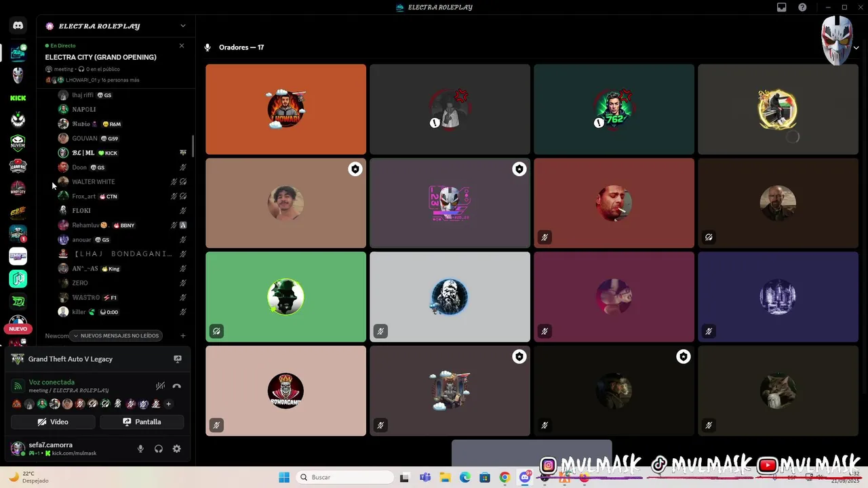Open the BONDAGANI speaker tile
Viewport: 868px width, 488px height.
285,391
